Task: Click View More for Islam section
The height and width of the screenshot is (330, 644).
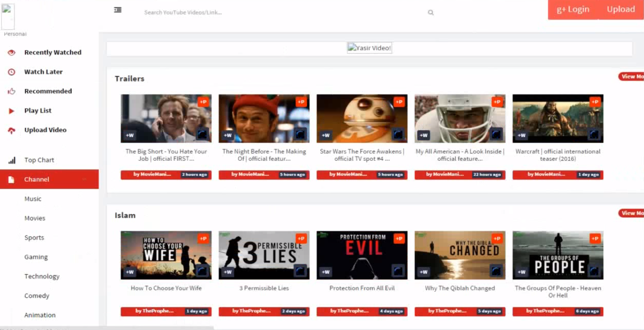Action: click(x=632, y=213)
